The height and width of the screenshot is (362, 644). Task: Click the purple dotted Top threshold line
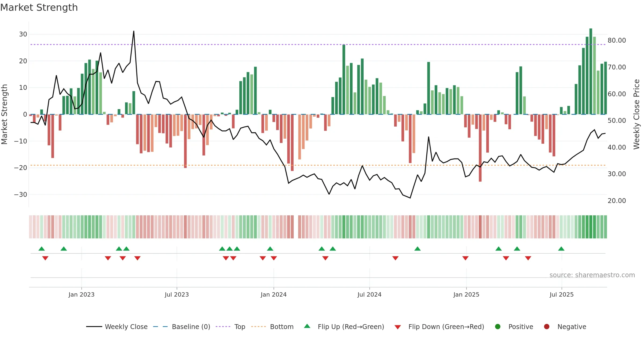pos(318,45)
